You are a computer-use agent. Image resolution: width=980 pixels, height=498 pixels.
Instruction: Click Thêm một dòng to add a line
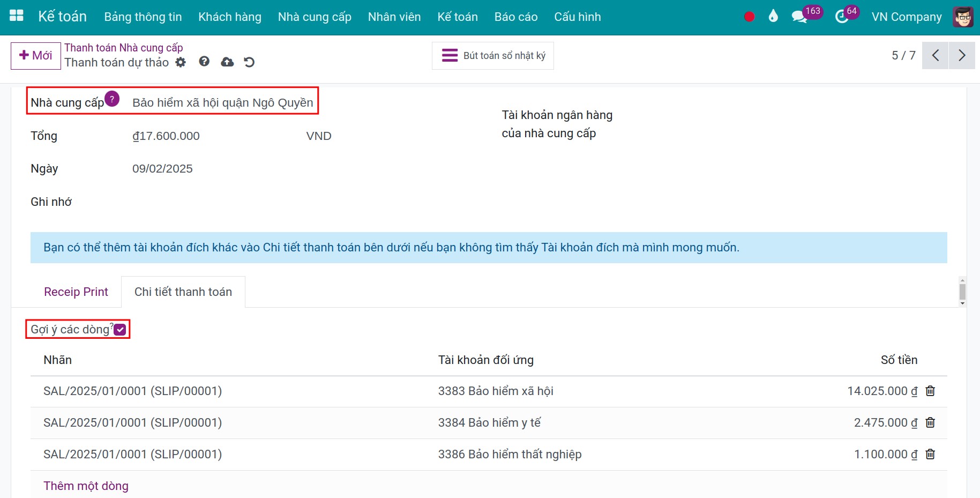pyautogui.click(x=86, y=486)
